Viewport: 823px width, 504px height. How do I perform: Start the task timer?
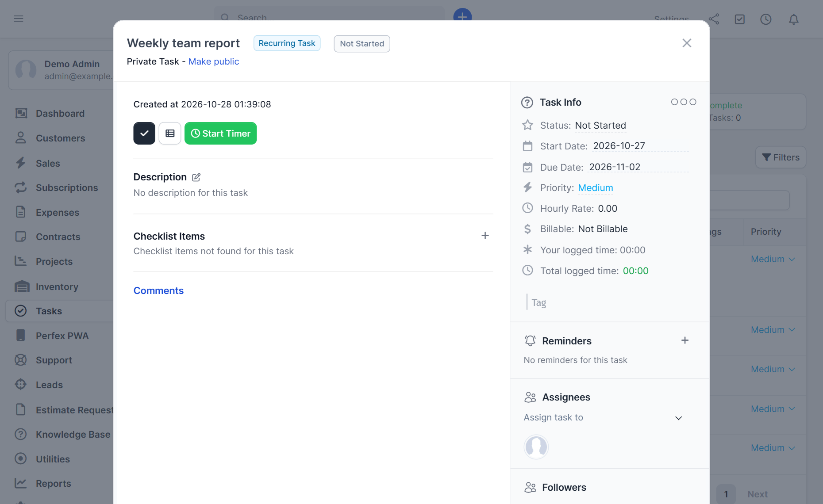(221, 134)
